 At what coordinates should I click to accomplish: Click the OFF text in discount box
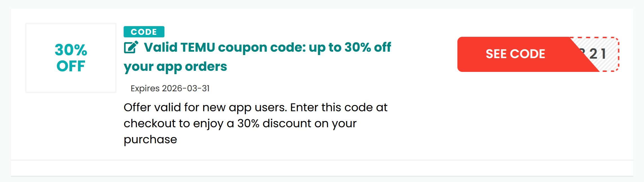click(x=71, y=66)
